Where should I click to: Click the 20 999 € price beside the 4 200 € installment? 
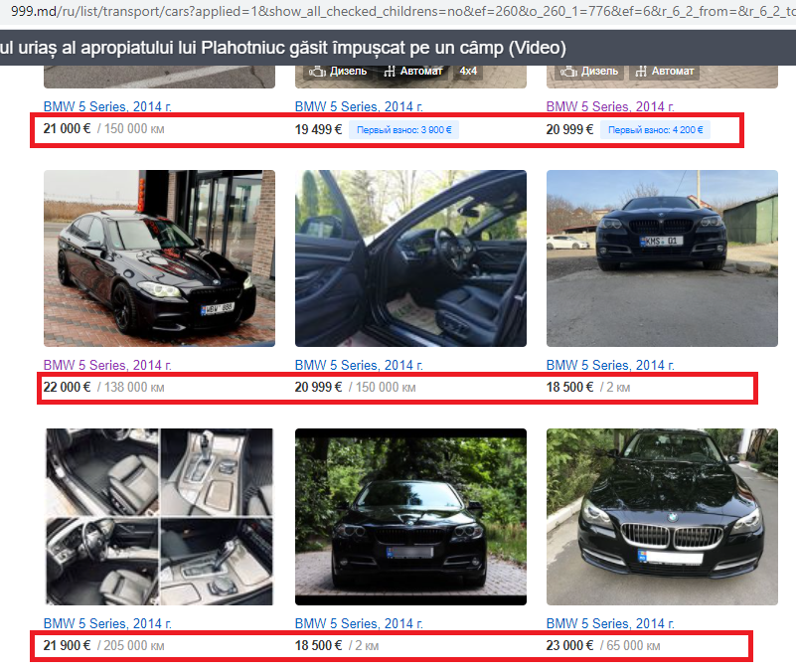(569, 130)
